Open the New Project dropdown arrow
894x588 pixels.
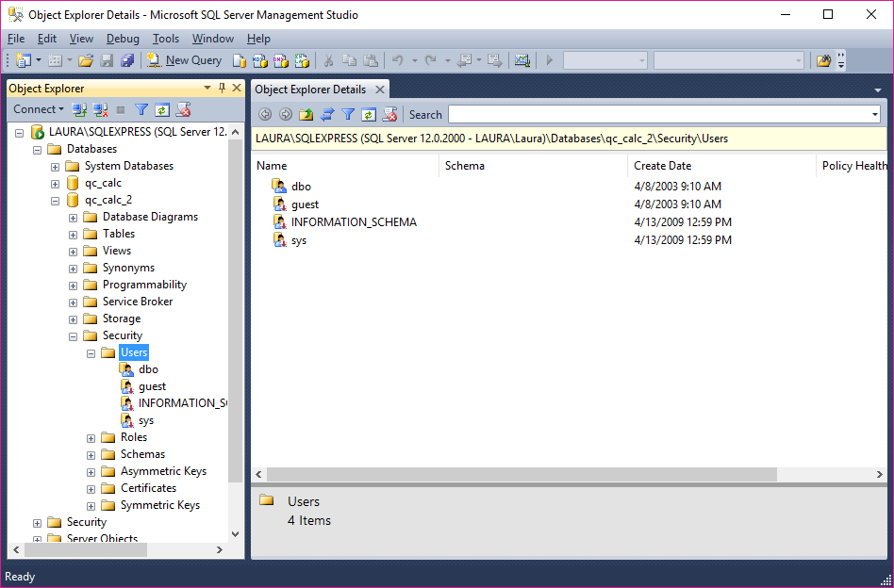[39, 59]
